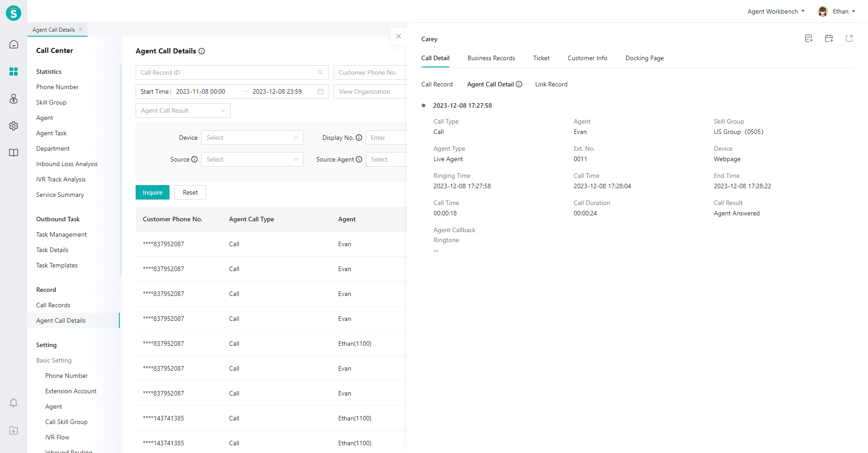Image resolution: width=868 pixels, height=453 pixels.
Task: Open Task Templates
Action: click(x=57, y=265)
